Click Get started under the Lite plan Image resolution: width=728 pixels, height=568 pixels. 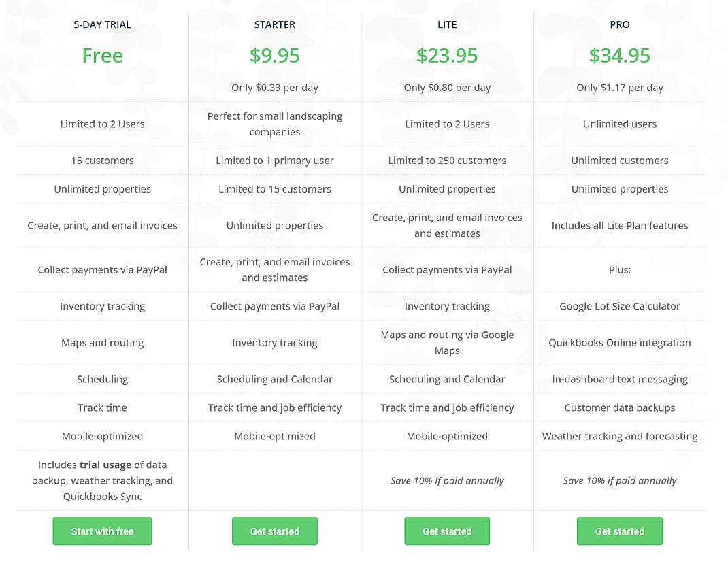pos(447,531)
